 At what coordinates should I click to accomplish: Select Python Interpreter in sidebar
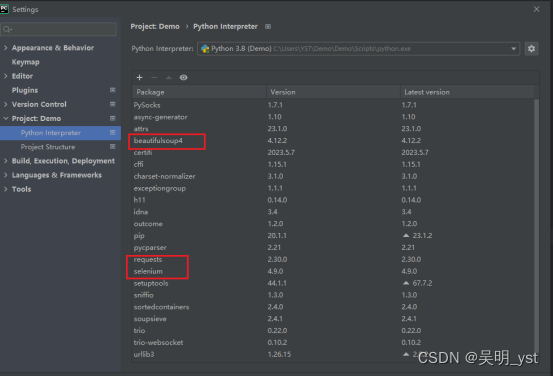pyautogui.click(x=60, y=133)
